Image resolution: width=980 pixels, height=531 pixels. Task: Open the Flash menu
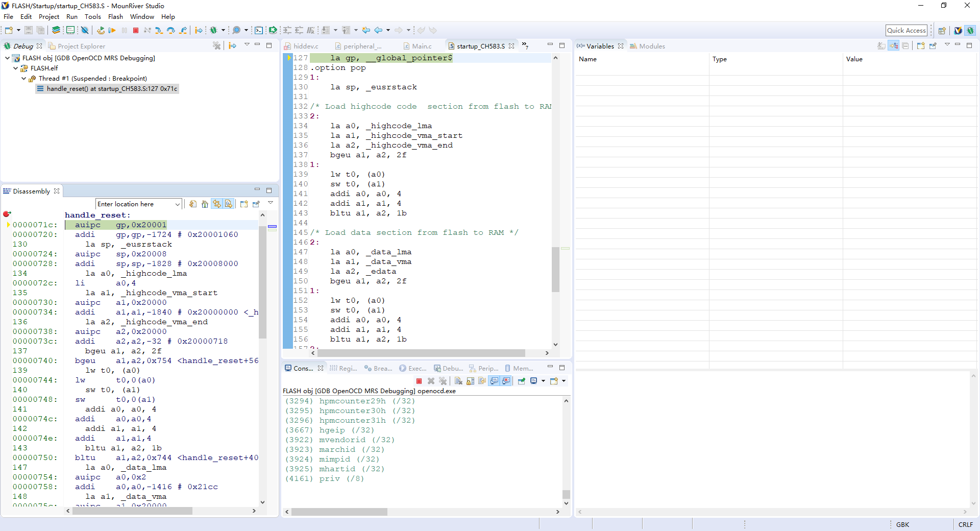115,16
